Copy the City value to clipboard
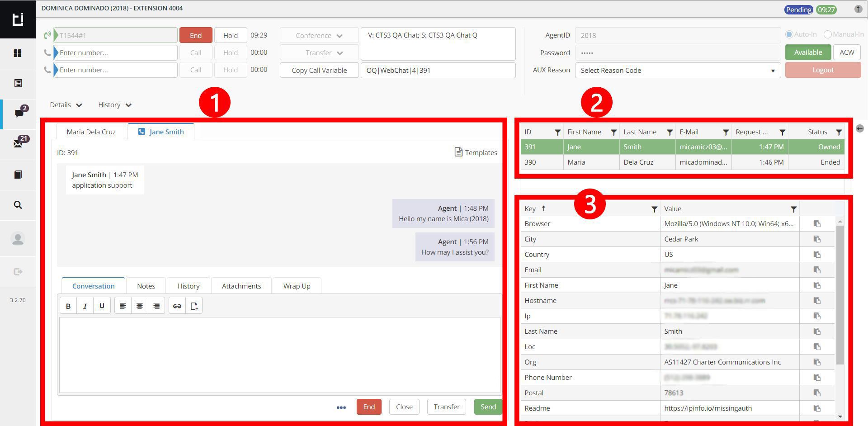868x426 pixels. [816, 239]
